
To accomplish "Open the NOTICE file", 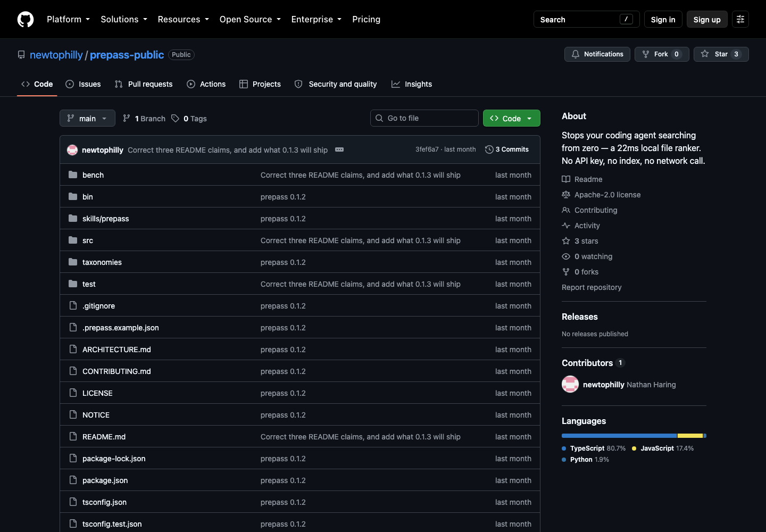I will (96, 415).
